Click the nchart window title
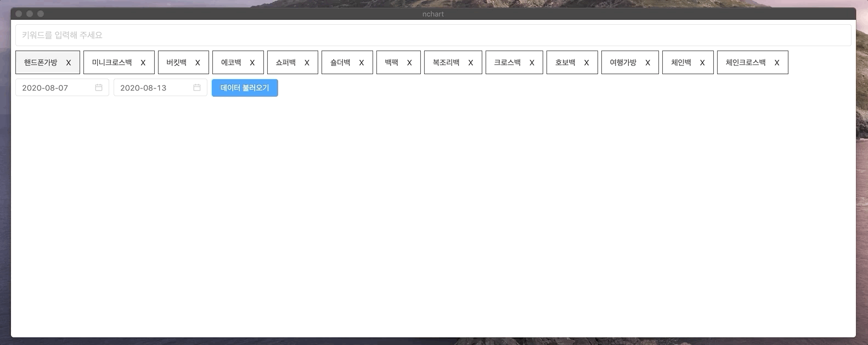The image size is (868, 345). (433, 14)
